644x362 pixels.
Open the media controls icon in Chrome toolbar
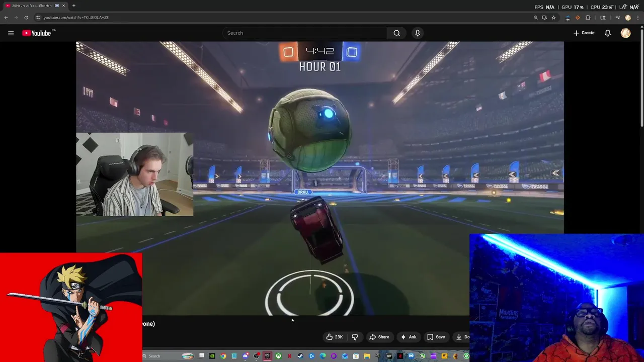tap(618, 18)
